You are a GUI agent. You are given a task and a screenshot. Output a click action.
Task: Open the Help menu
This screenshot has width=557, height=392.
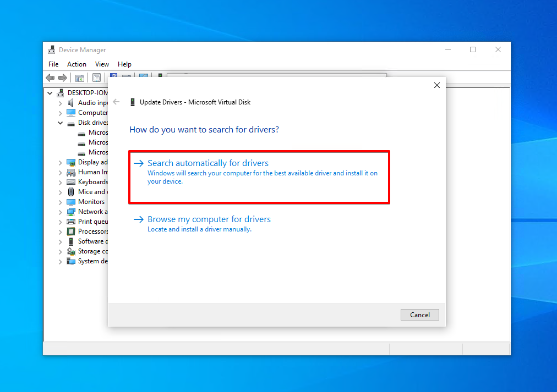point(124,64)
